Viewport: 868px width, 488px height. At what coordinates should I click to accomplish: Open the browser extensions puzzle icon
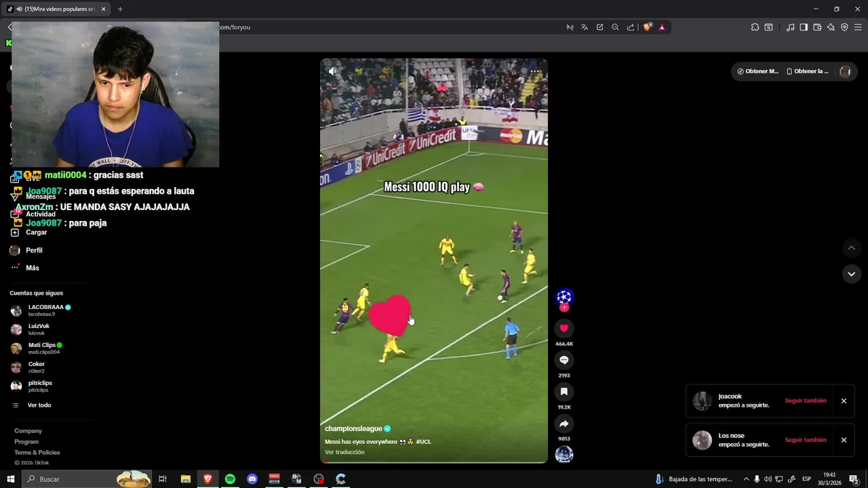[755, 27]
